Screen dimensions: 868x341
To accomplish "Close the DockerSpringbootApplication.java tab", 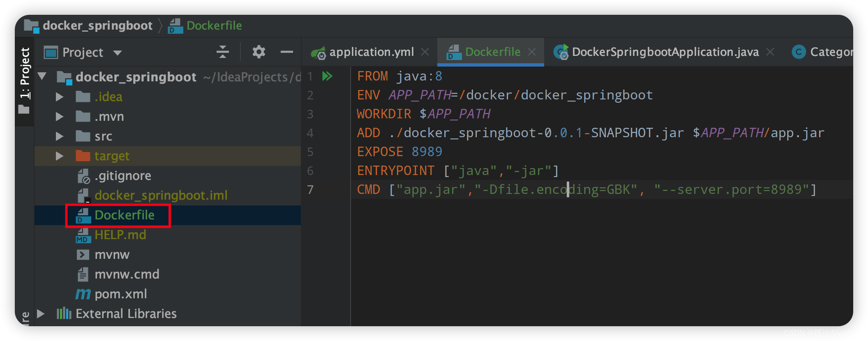I will click(x=770, y=52).
